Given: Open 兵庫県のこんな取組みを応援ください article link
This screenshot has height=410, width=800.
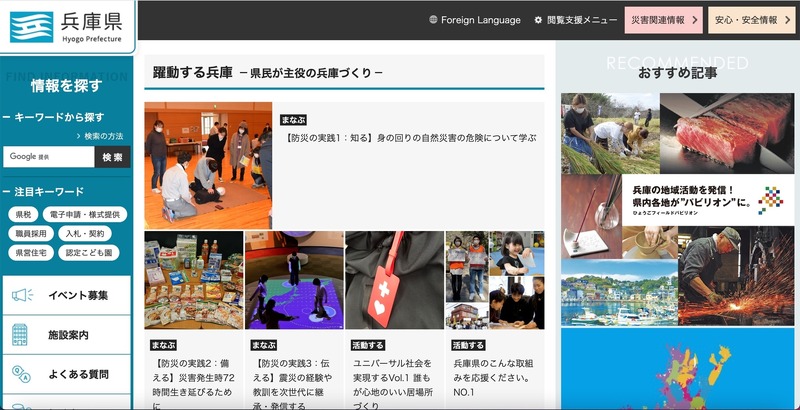Looking at the screenshot, I should pyautogui.click(x=493, y=378).
